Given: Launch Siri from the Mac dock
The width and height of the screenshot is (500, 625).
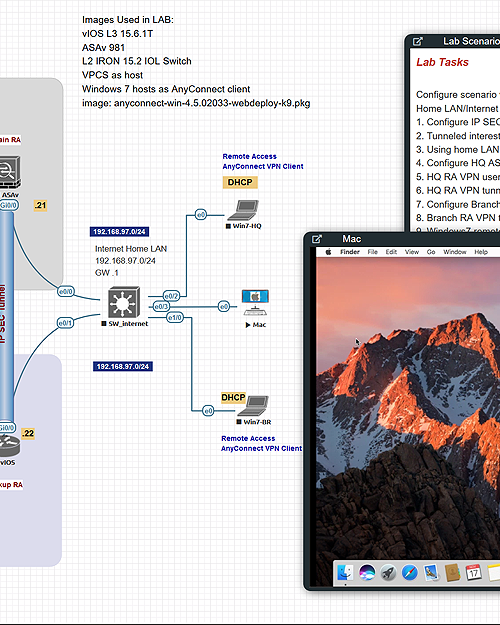Looking at the screenshot, I should pyautogui.click(x=367, y=573).
